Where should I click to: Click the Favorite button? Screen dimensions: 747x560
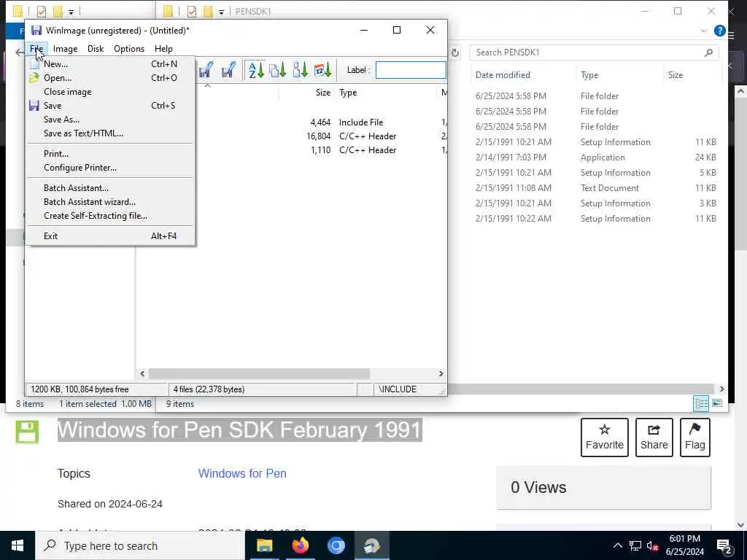tap(605, 437)
